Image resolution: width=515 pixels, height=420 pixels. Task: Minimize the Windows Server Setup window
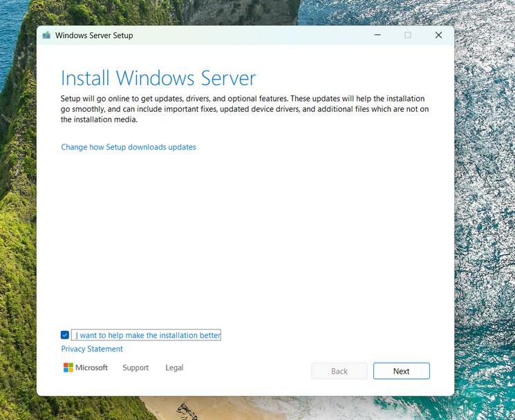coord(377,35)
